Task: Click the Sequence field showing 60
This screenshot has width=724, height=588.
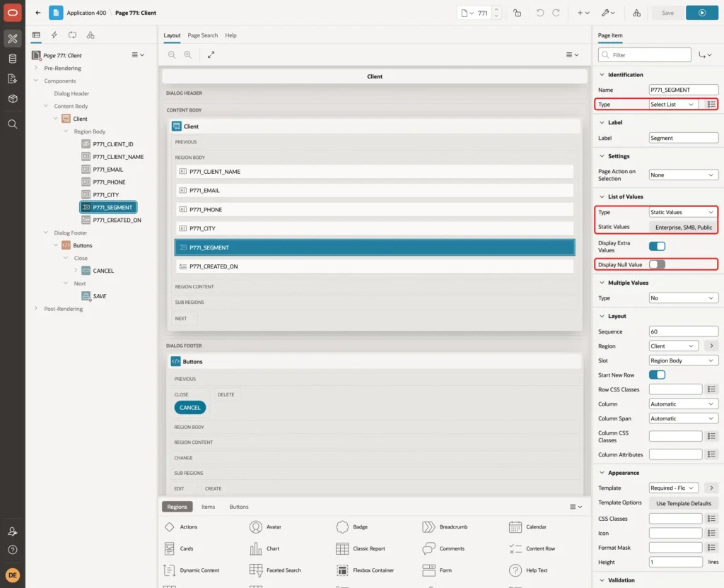Action: click(684, 331)
